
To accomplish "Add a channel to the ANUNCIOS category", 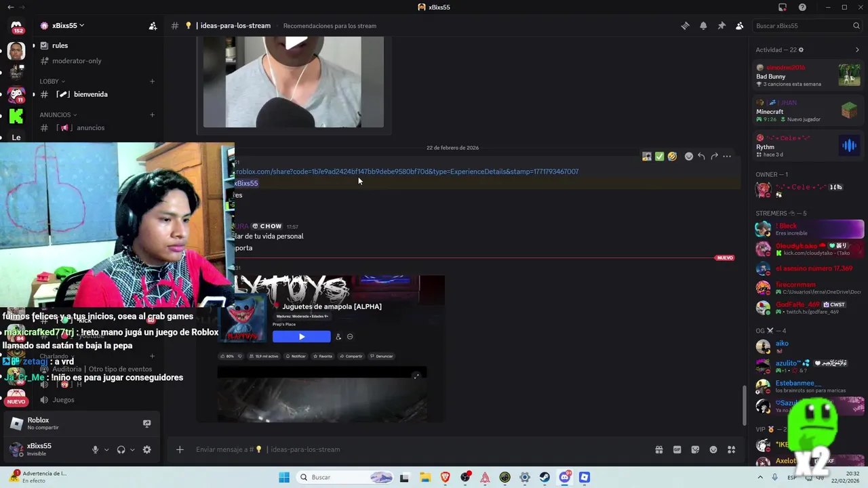I will [x=152, y=115].
